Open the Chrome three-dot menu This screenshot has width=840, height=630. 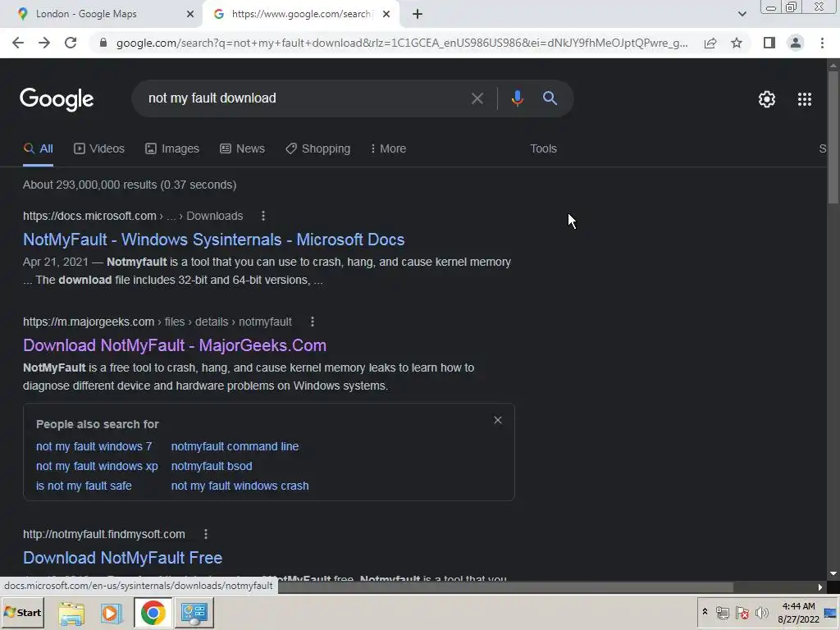[x=822, y=43]
